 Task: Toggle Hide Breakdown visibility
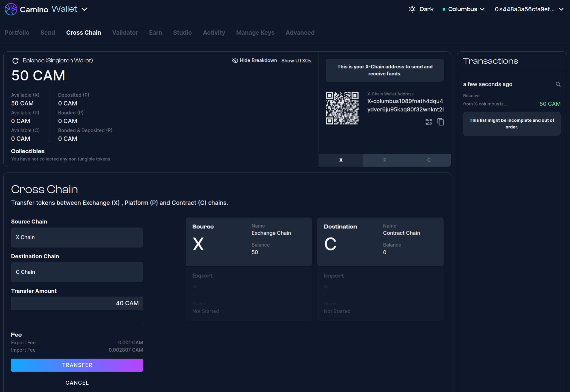coord(254,60)
